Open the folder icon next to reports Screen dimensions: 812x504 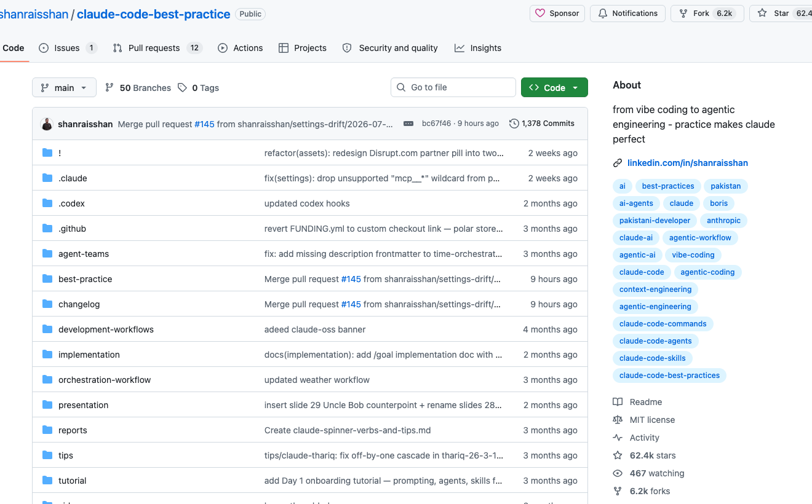coord(47,430)
